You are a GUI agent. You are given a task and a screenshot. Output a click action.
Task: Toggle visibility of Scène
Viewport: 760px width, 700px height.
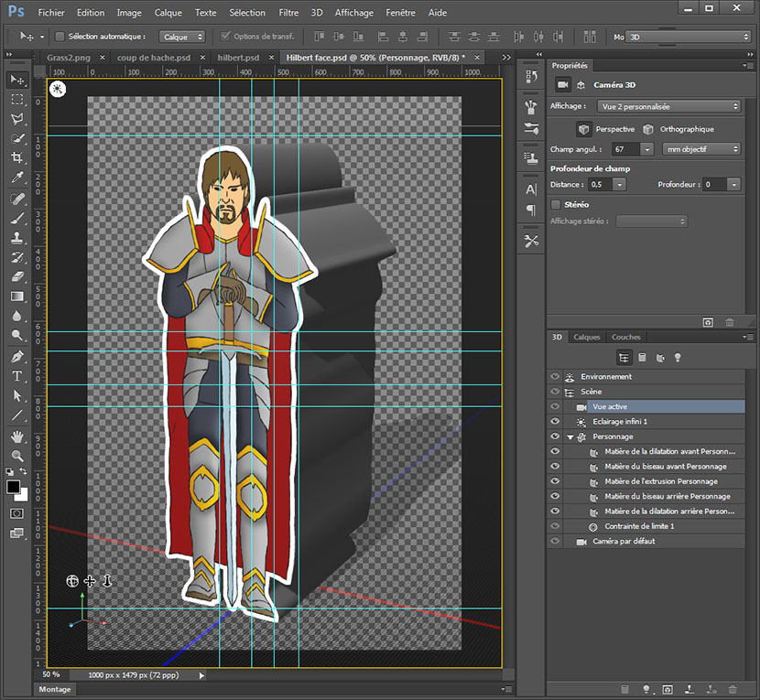point(555,392)
